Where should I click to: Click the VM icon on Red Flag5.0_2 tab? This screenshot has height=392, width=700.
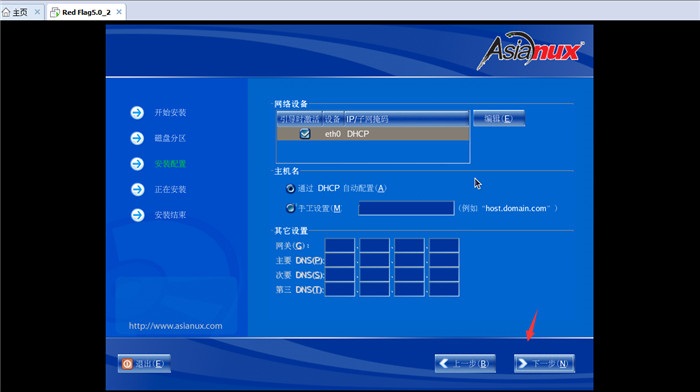55,12
